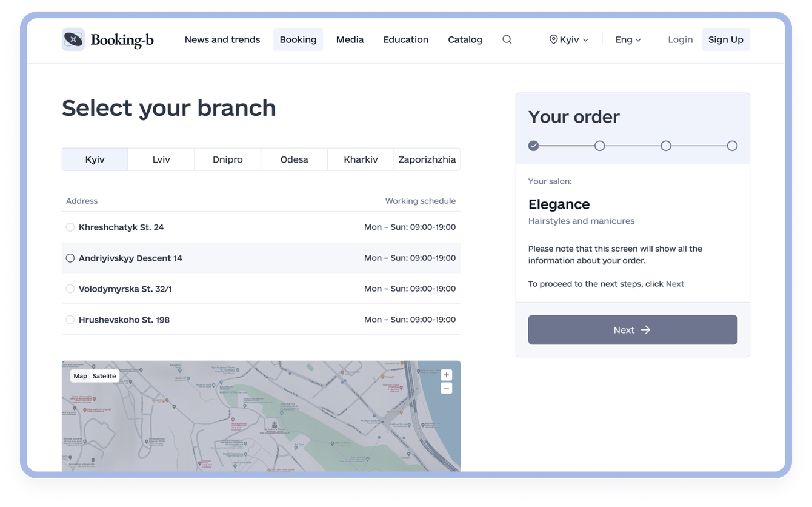Click the completed first step checkmark
The width and height of the screenshot is (812, 507).
click(533, 146)
